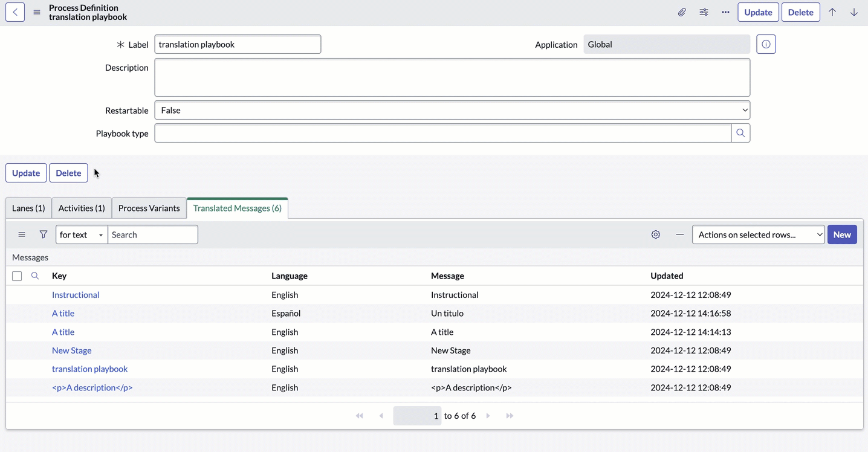Screen dimensions: 868x452
Task: Sort by the Key column header
Action: [59, 276]
